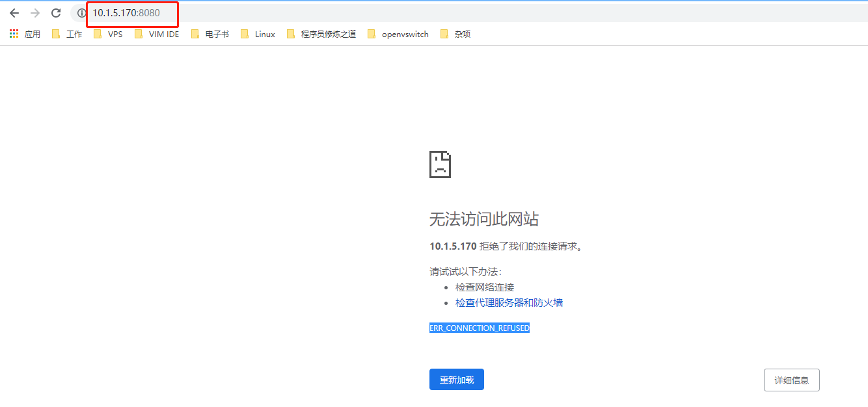View site information via the info icon
This screenshot has height=407, width=868.
[x=81, y=13]
